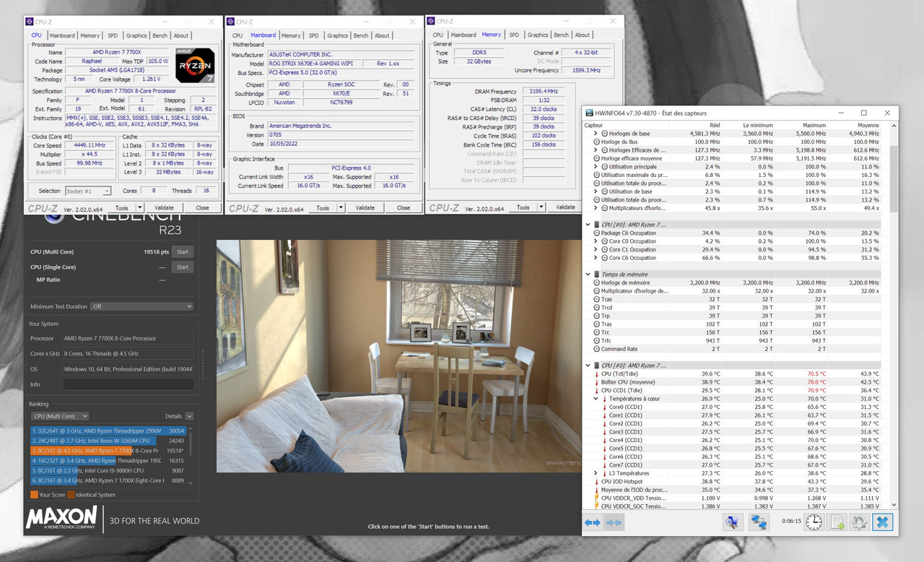Click HWiNFO scrollbar down arrow

click(895, 506)
